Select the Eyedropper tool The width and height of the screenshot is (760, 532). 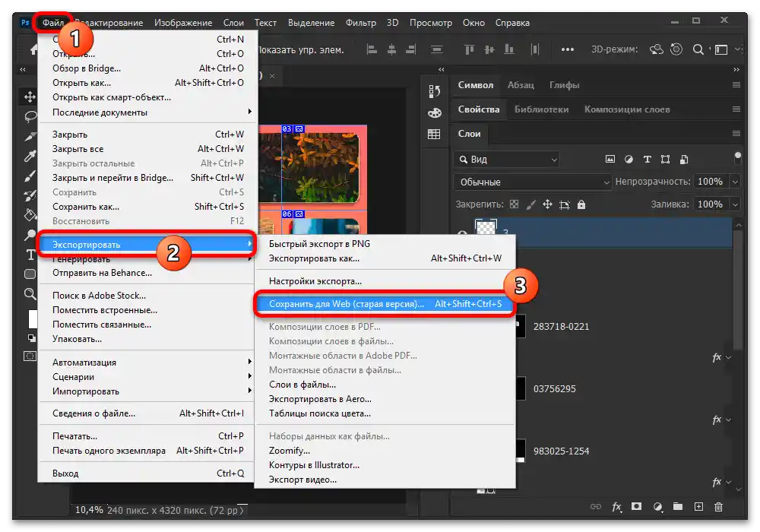tap(30, 156)
